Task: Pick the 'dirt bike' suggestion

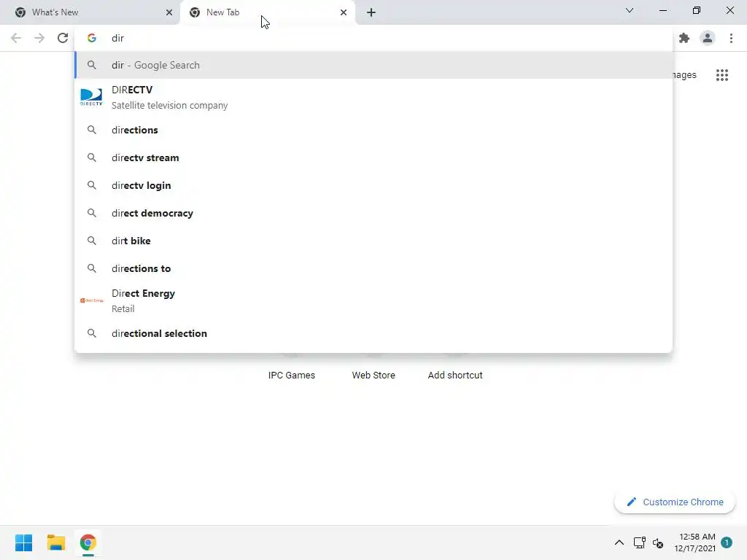Action: click(x=374, y=241)
